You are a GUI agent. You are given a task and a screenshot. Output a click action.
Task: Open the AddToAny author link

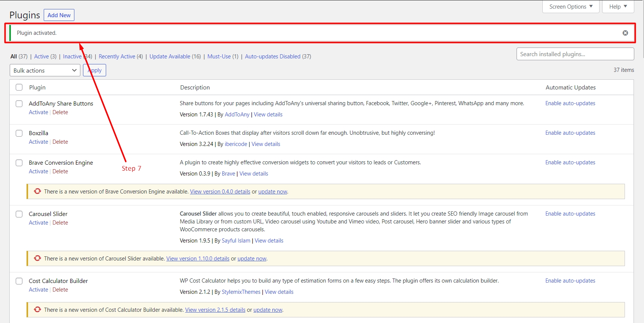pyautogui.click(x=237, y=115)
